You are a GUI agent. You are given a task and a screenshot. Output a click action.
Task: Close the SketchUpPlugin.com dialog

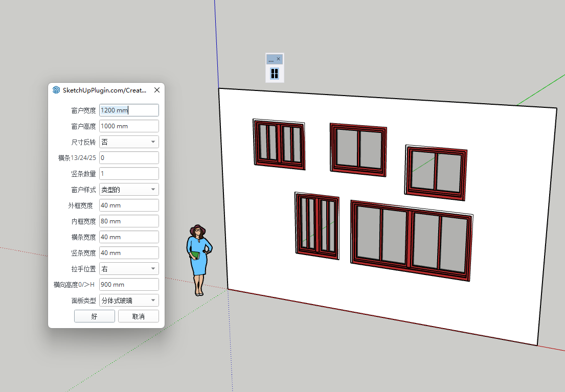coord(157,90)
